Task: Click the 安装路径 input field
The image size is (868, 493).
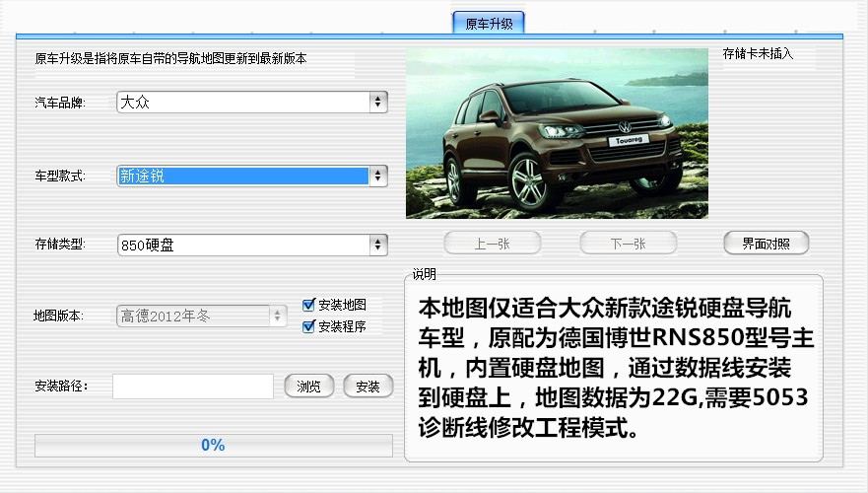Action: pyautogui.click(x=193, y=387)
